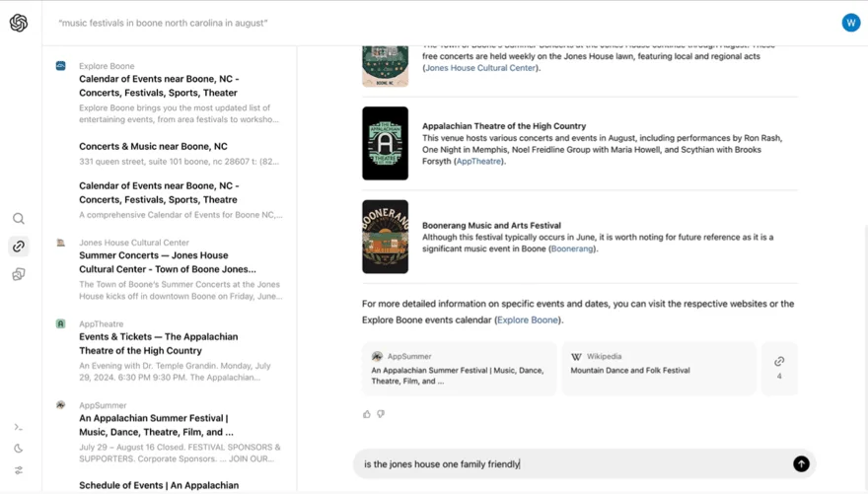Click the thumbs up feedback icon

click(x=367, y=414)
